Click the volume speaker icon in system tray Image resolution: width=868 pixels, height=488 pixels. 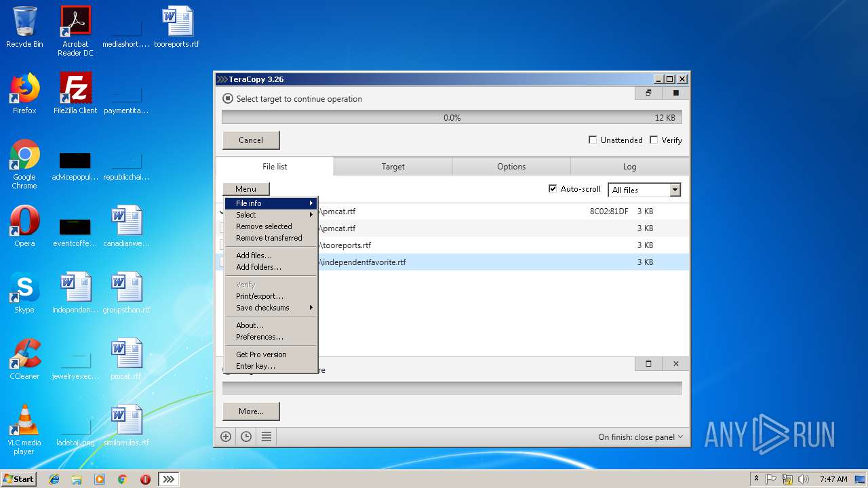click(804, 479)
